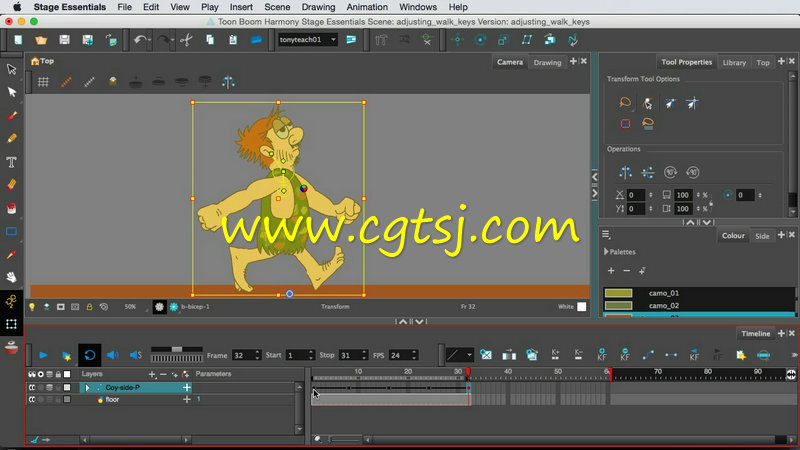Viewport: 800px width, 450px height.
Task: Click the New scene icon
Action: pyautogui.click(x=18, y=40)
